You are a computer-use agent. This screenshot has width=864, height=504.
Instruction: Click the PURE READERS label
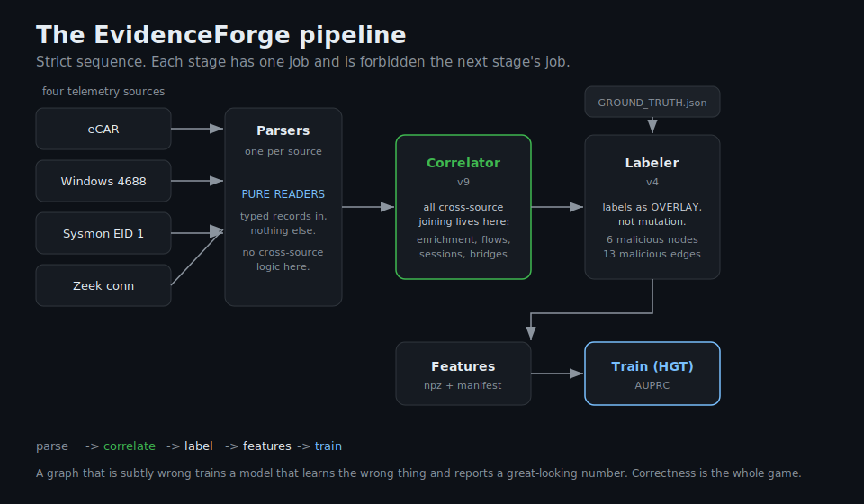283,193
